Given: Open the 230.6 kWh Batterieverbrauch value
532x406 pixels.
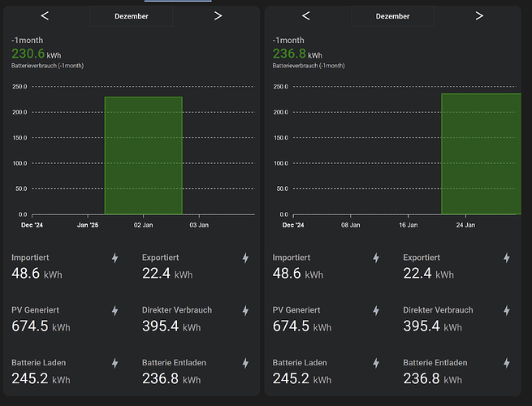Looking at the screenshot, I should pos(36,54).
